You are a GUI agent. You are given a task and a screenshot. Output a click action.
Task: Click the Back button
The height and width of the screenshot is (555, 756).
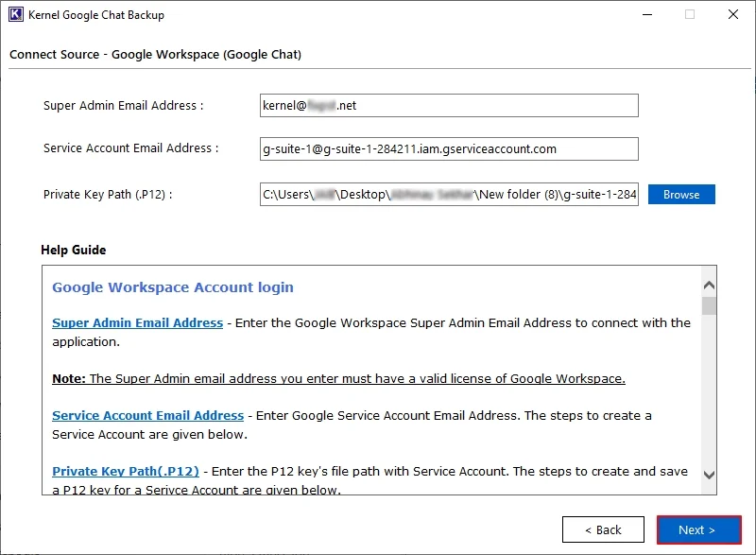point(603,529)
